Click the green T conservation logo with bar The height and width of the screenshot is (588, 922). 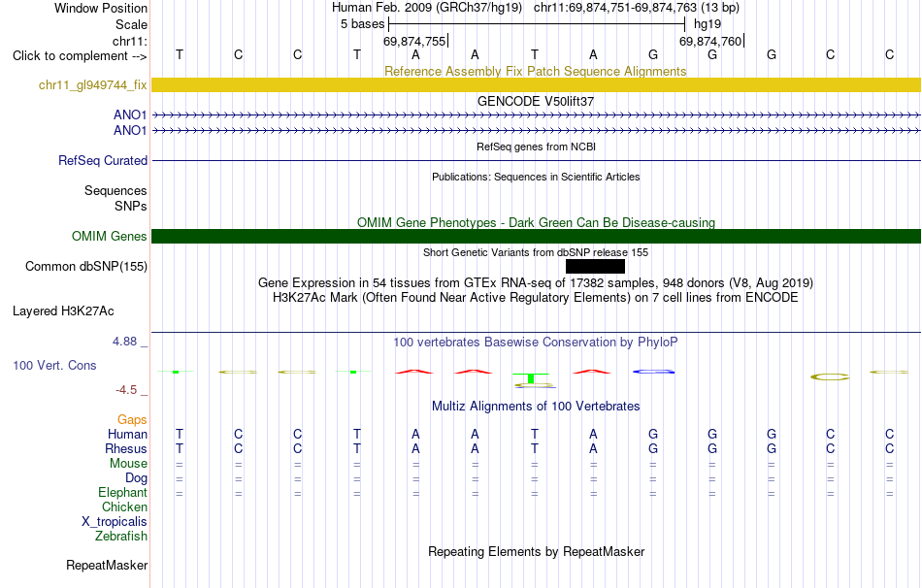pos(531,378)
